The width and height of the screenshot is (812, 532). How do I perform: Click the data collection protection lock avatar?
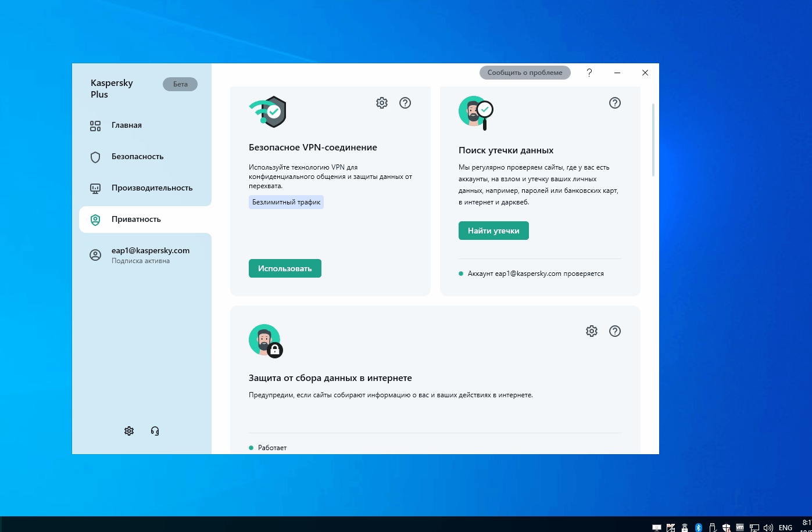pos(266,341)
